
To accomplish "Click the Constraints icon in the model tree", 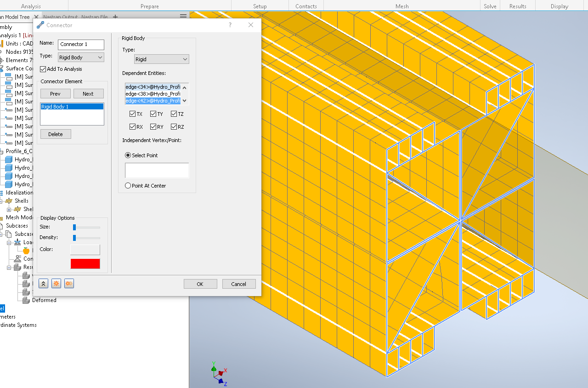I will tap(18, 259).
